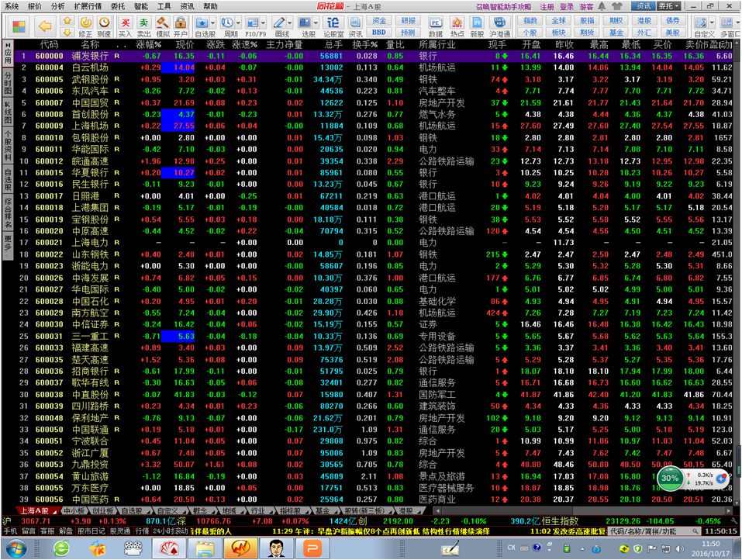This screenshot has height=560, width=742.
Task: Click the BBD button
Action: coord(379,33)
